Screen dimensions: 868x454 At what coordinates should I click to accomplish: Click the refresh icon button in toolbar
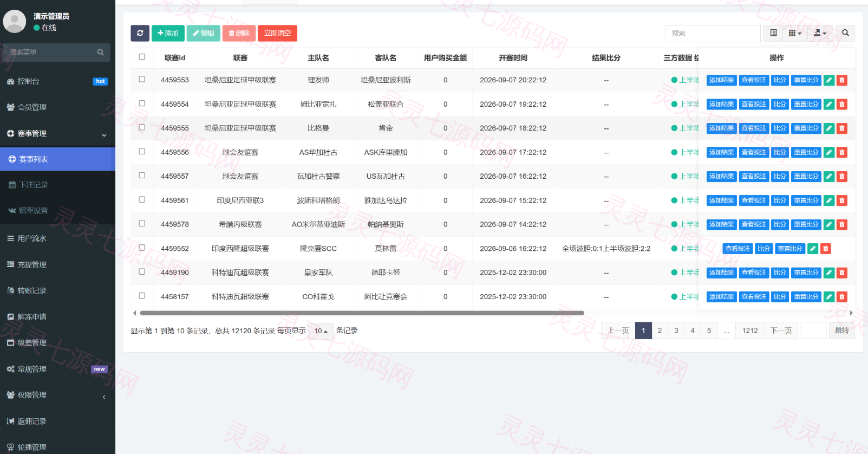(140, 33)
